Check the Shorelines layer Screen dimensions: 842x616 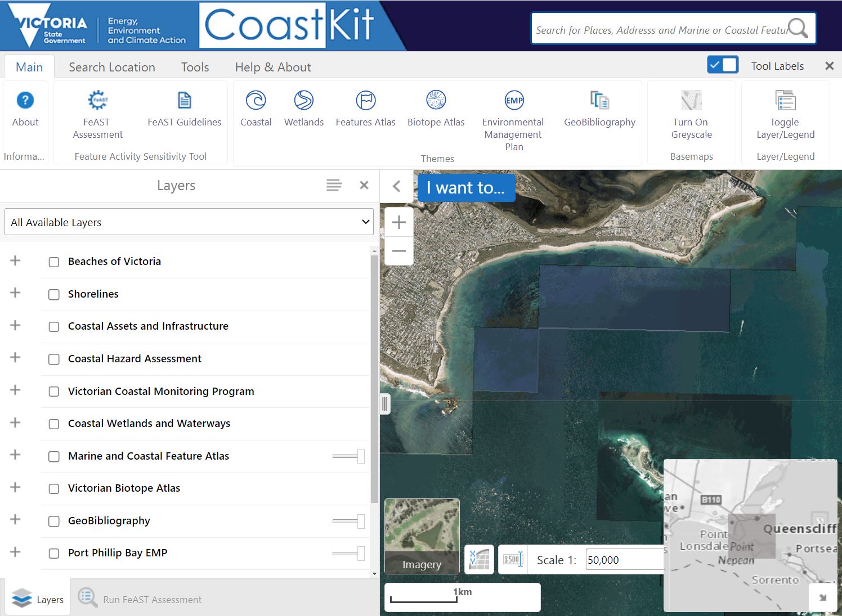(x=54, y=295)
